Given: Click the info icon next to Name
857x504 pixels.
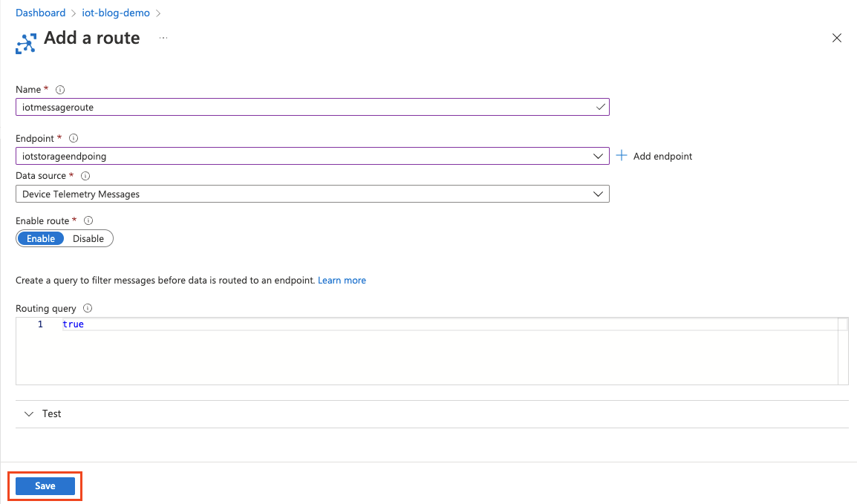Looking at the screenshot, I should [60, 90].
